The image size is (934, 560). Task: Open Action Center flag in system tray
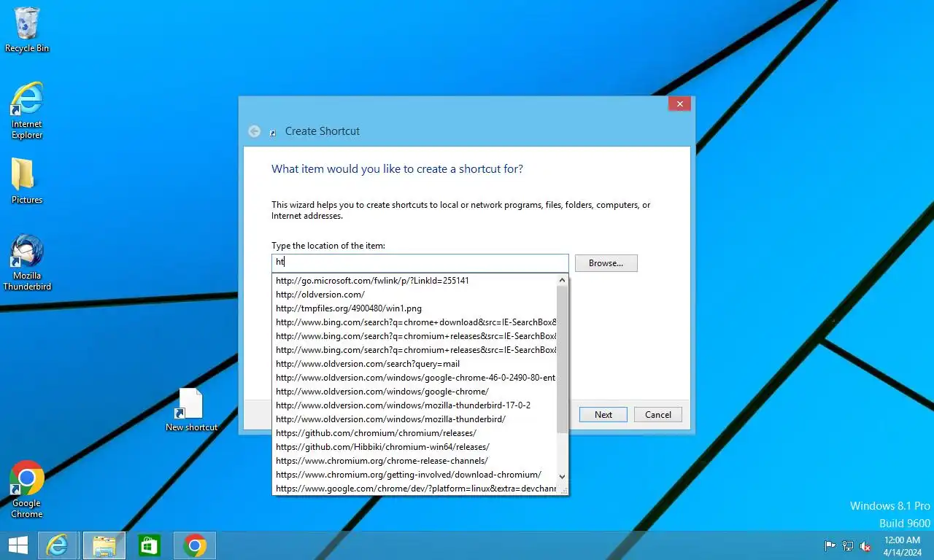pyautogui.click(x=830, y=545)
